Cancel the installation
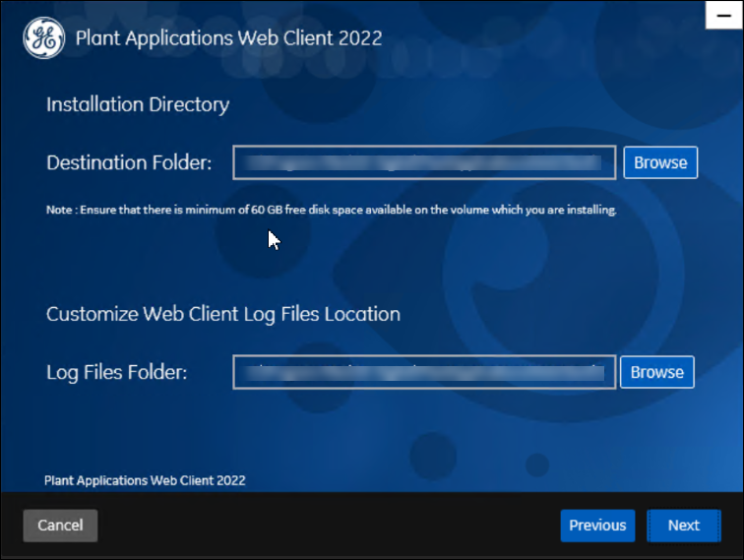Image resolution: width=744 pixels, height=560 pixels. click(60, 526)
